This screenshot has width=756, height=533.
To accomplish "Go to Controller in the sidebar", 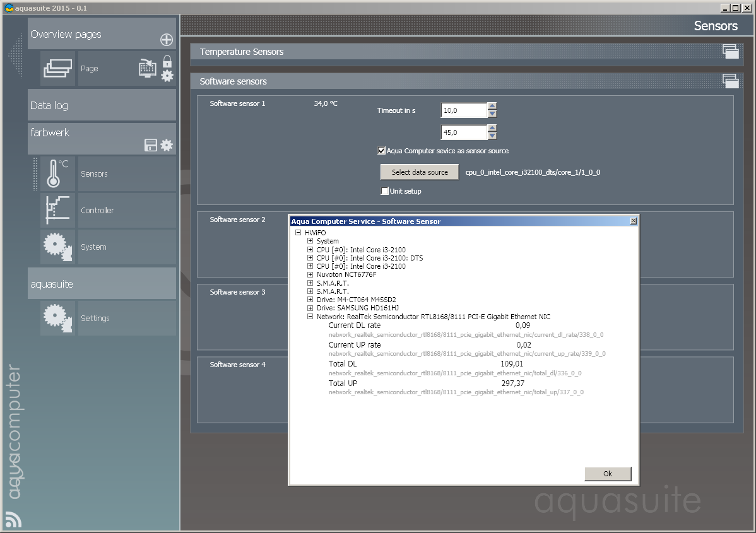I will [x=127, y=210].
